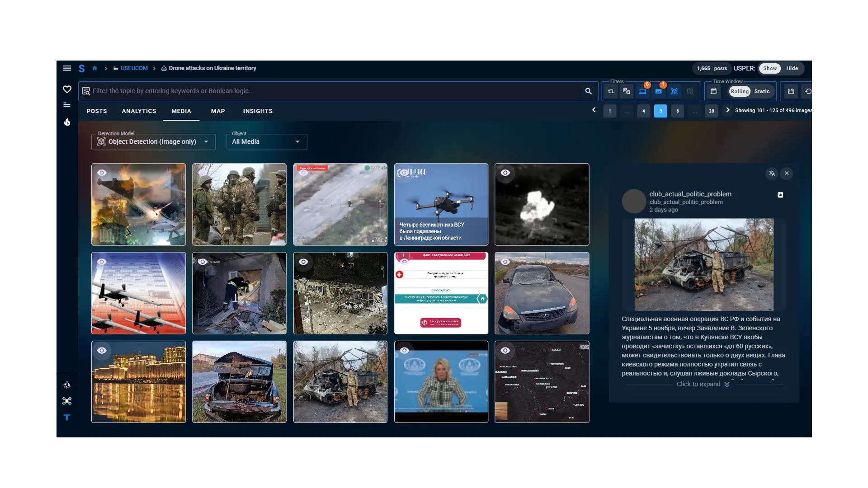Viewport: 868px width, 488px height.
Task: Open the MAP tab
Action: [218, 111]
